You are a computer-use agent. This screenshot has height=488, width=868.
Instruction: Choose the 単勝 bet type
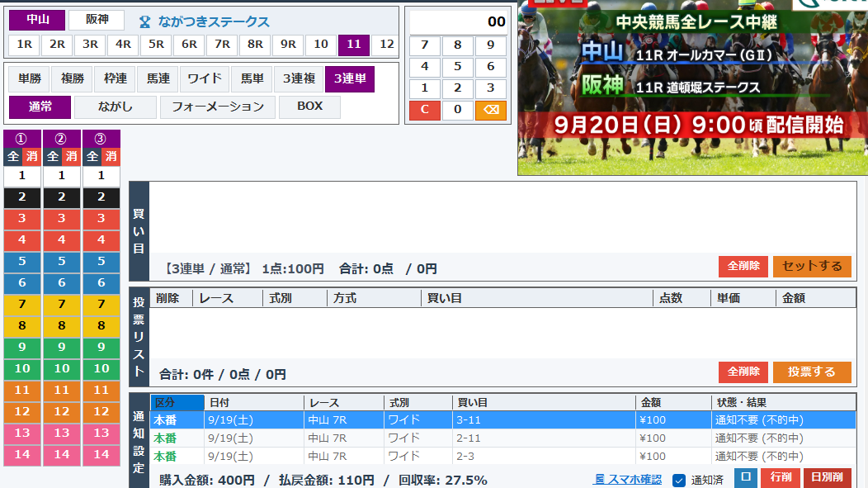pos(30,79)
